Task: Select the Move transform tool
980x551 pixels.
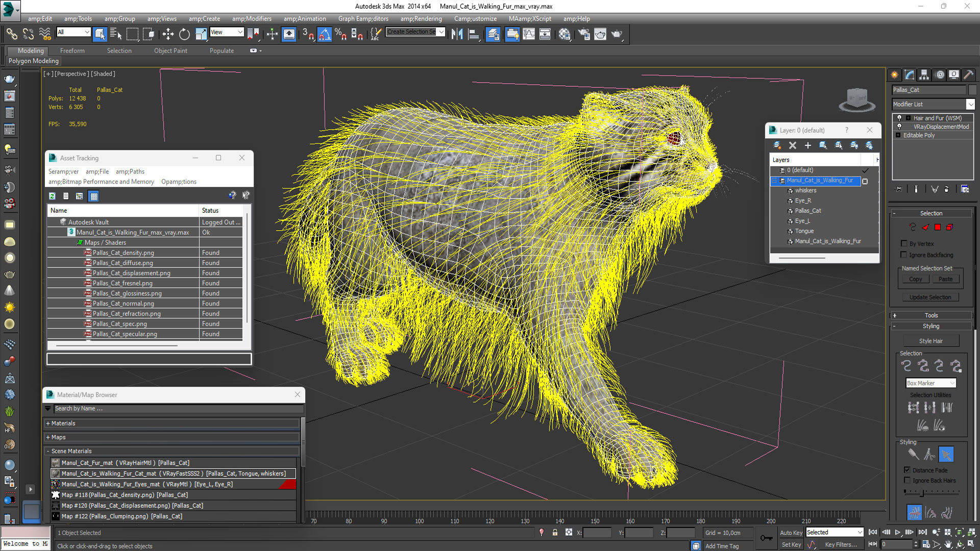Action: [x=168, y=34]
